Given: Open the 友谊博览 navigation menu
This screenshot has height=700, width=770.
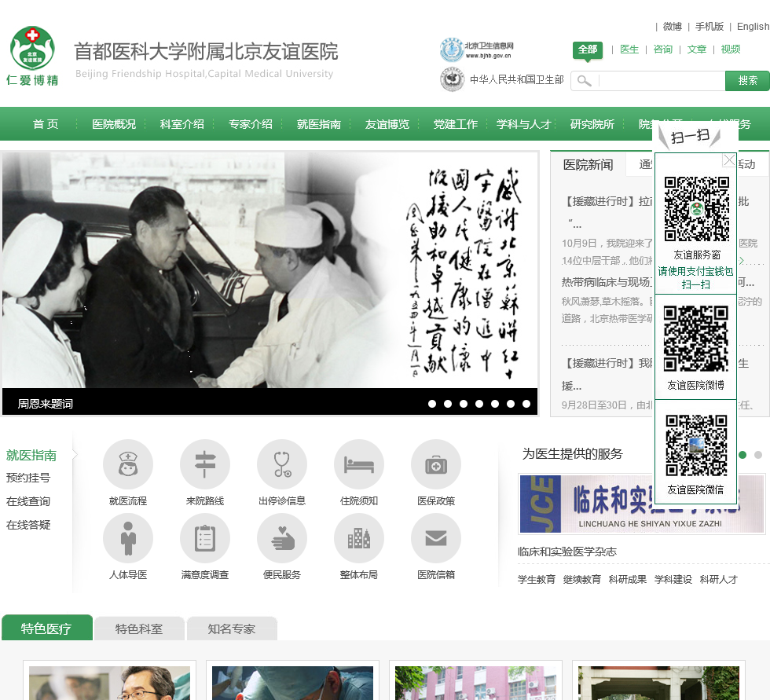Looking at the screenshot, I should point(387,124).
